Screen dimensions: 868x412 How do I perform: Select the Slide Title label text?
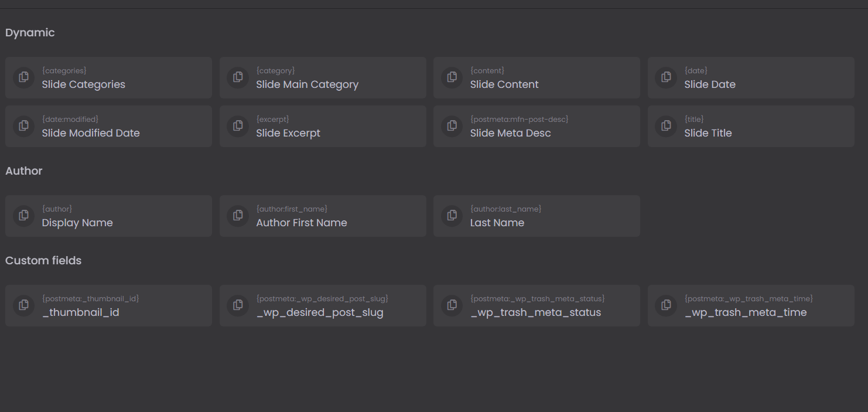coord(708,133)
